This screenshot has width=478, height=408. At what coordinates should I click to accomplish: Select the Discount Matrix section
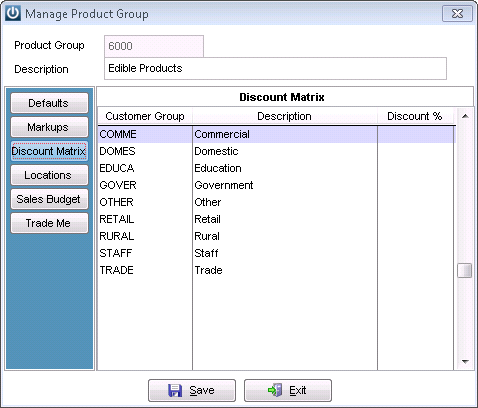[49, 151]
